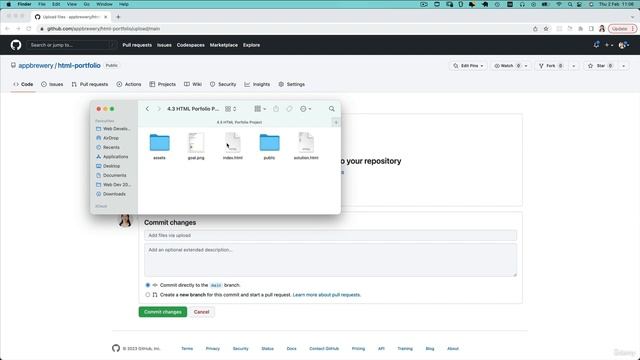The width and height of the screenshot is (640, 360).
Task: Switch to the Security tab
Action: click(x=223, y=84)
